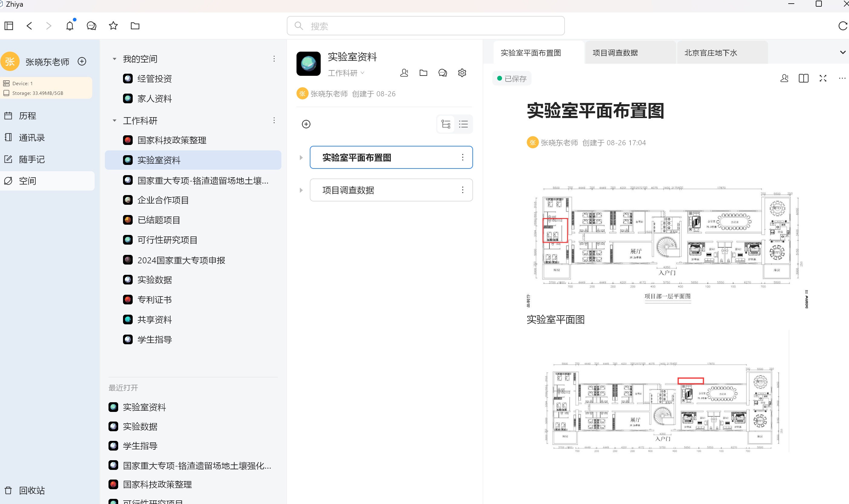The width and height of the screenshot is (849, 504).
Task: Switch to the tree view toggle
Action: coord(446,124)
